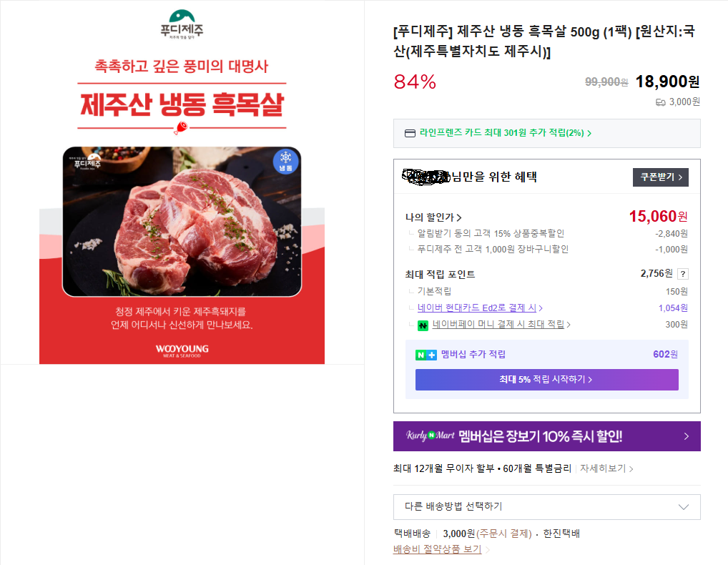This screenshot has height=565, width=728.
Task: Open 네이버 현대카드 Ed2로 결제 시 link
Action: (x=480, y=308)
